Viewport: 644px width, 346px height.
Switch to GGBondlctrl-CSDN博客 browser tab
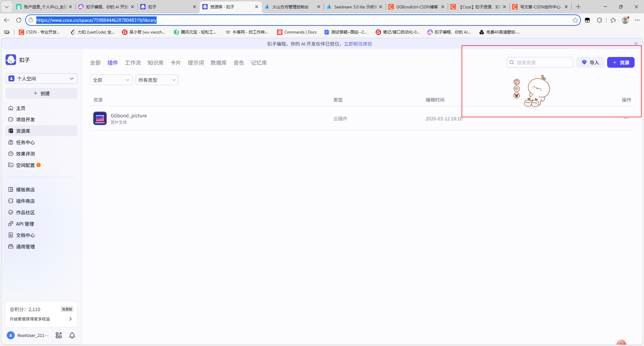[x=417, y=7]
